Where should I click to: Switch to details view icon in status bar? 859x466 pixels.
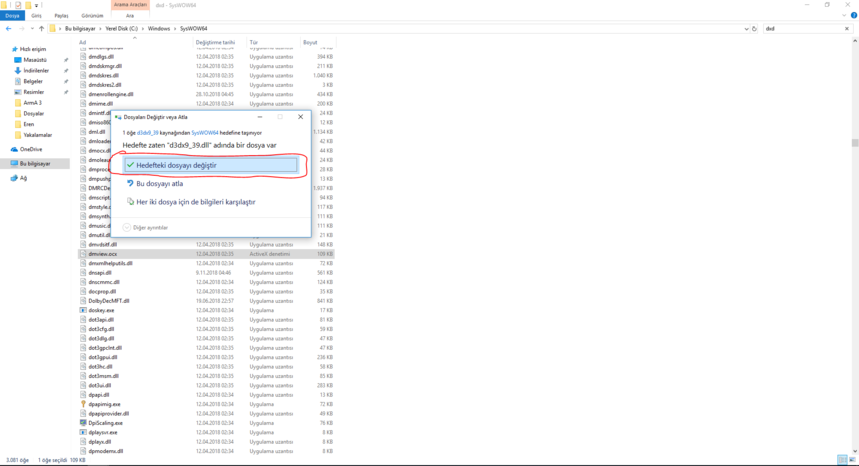coord(842,460)
